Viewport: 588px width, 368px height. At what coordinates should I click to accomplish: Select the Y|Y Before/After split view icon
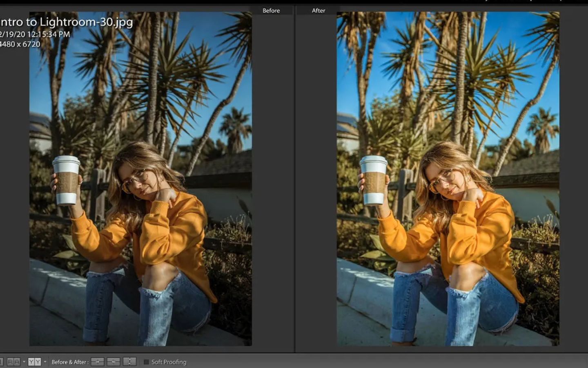(x=34, y=362)
